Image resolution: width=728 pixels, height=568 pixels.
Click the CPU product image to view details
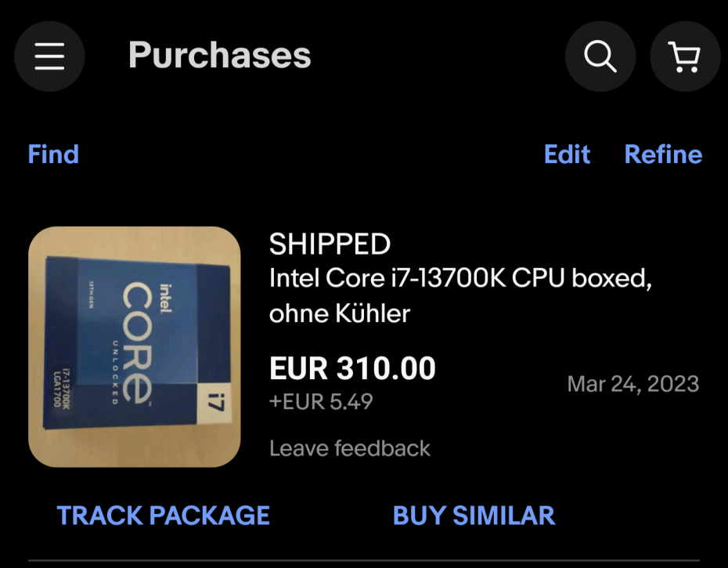click(x=134, y=345)
